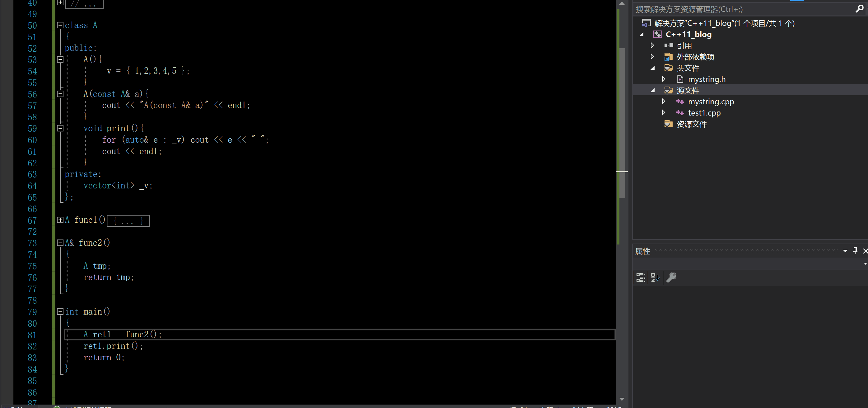Image resolution: width=868 pixels, height=408 pixels.
Task: Expand the 外部依赖项 node
Action: pyautogui.click(x=652, y=57)
